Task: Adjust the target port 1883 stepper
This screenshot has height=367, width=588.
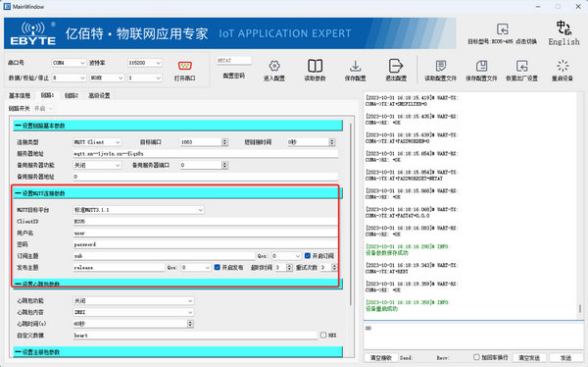Action: 224,142
